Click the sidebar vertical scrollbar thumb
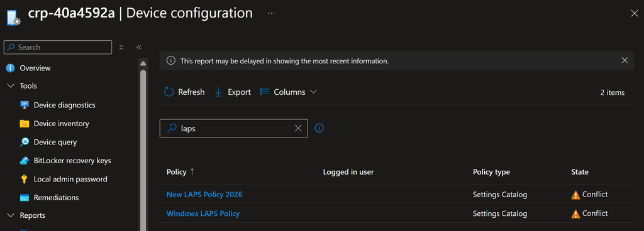 pyautogui.click(x=143, y=150)
